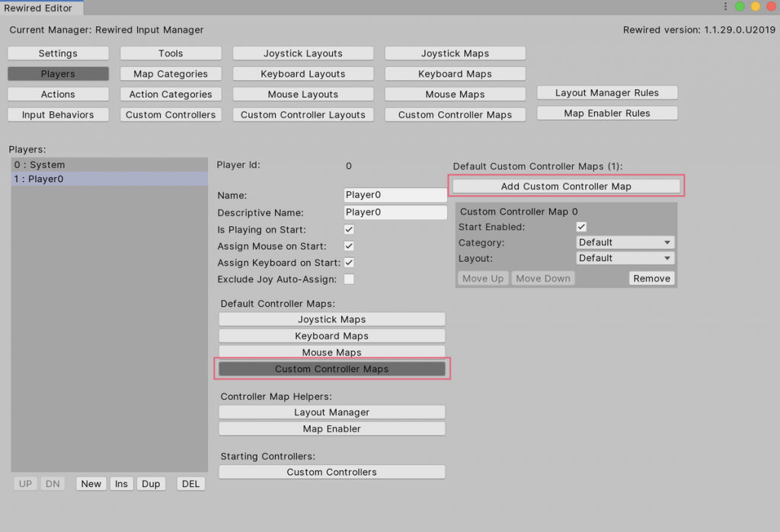Click Move Down button
The height and width of the screenshot is (532, 780).
(543, 279)
